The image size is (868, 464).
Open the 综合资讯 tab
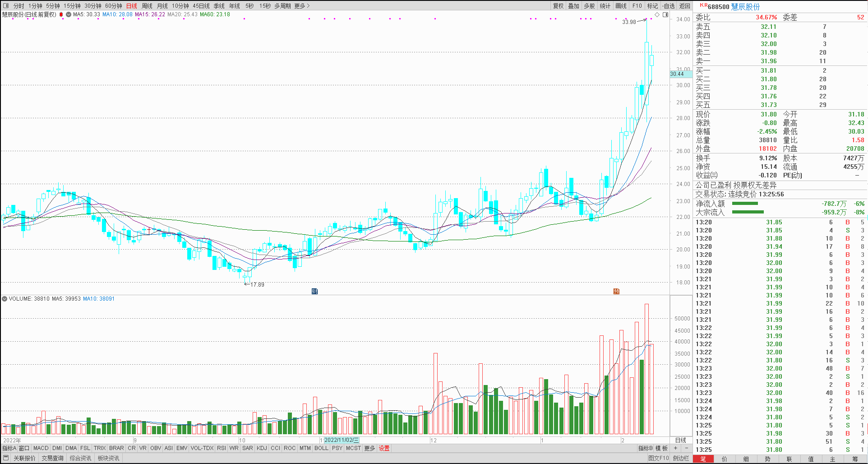[80, 458]
